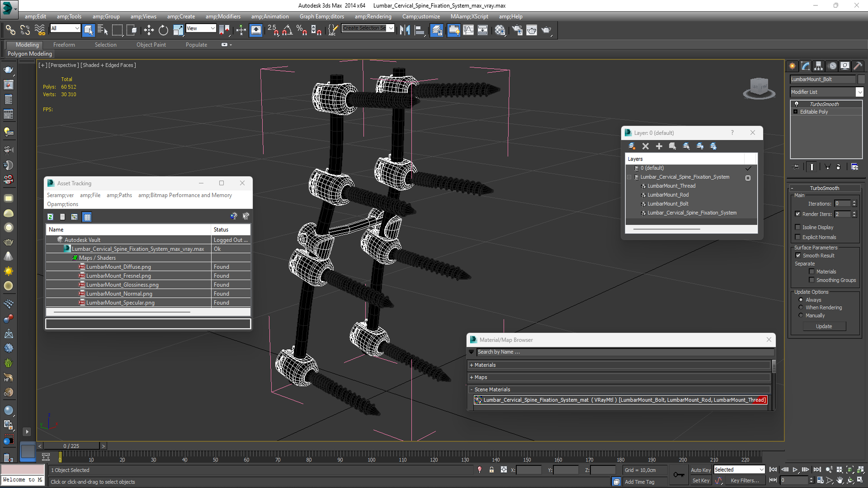
Task: Enable Explicit Normals checkbox
Action: click(x=797, y=237)
